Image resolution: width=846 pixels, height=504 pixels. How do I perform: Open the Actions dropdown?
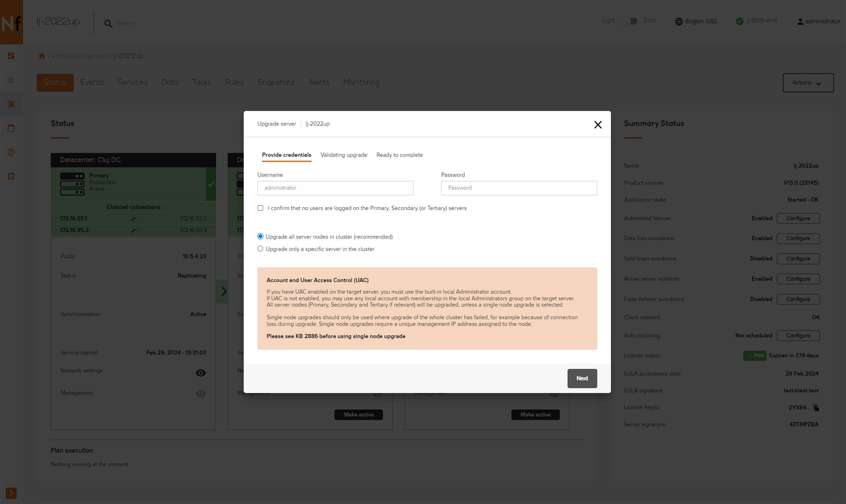pyautogui.click(x=808, y=83)
